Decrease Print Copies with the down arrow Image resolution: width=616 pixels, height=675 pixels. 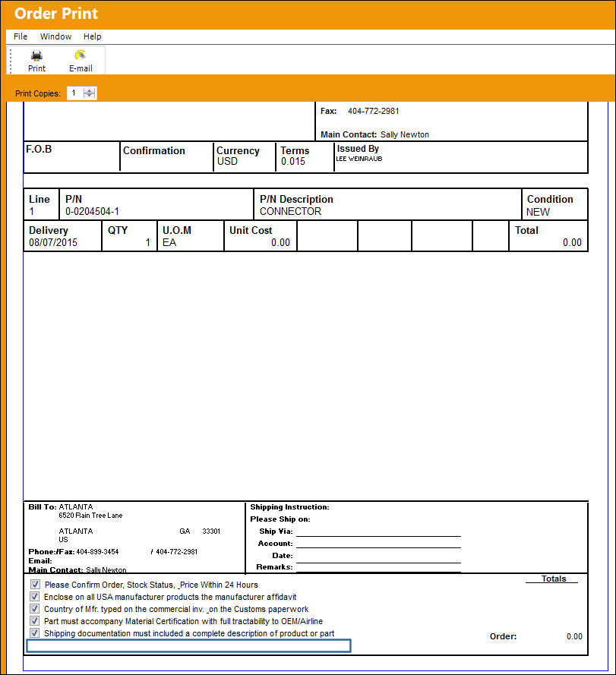[x=89, y=95]
